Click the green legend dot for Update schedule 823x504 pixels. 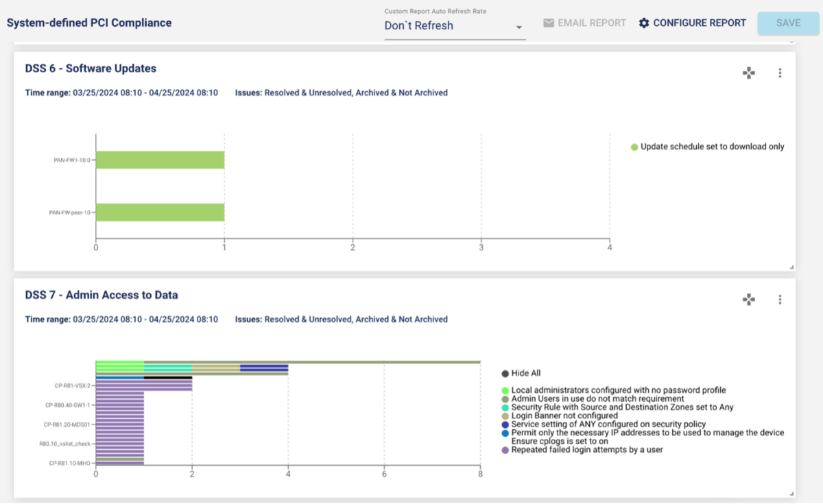point(634,146)
